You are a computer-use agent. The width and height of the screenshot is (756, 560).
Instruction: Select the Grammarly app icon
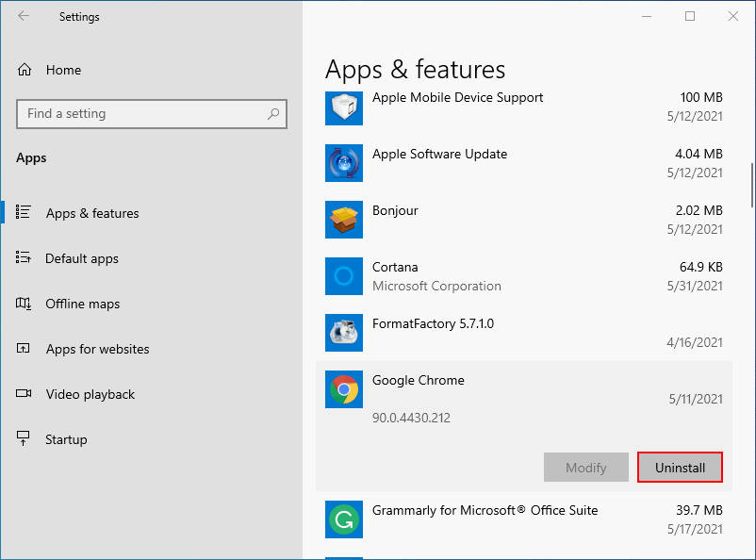click(344, 519)
